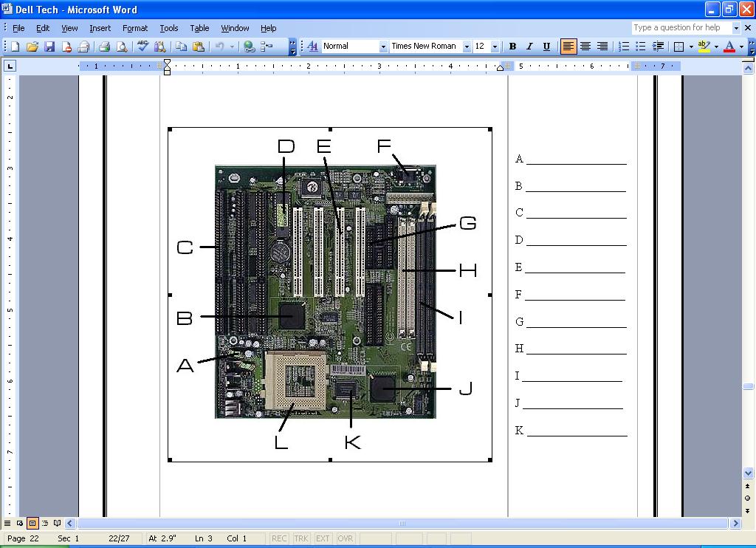Viewport: 756px width, 548px height.
Task: Open Standard toolbar options arrow
Action: tap(292, 47)
